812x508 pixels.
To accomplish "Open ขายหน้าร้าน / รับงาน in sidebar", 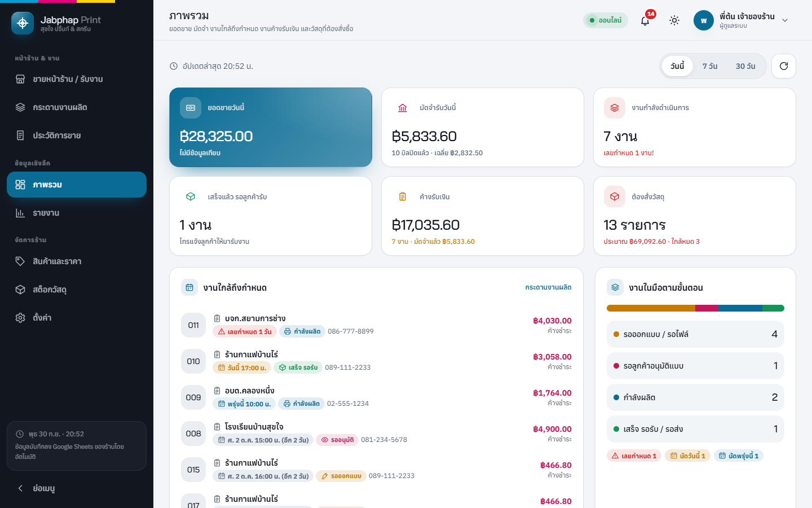I will pos(77,79).
